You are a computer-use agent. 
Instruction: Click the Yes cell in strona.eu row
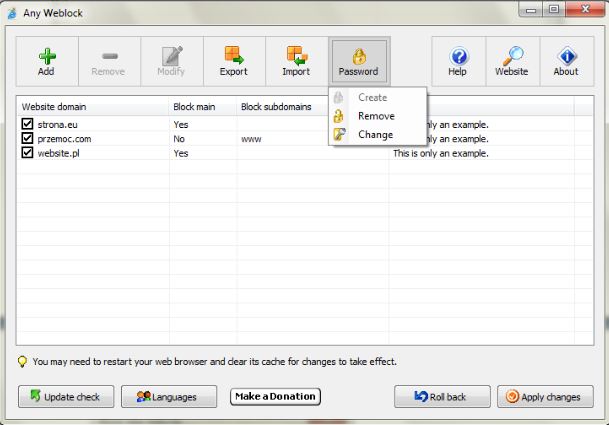(x=181, y=125)
